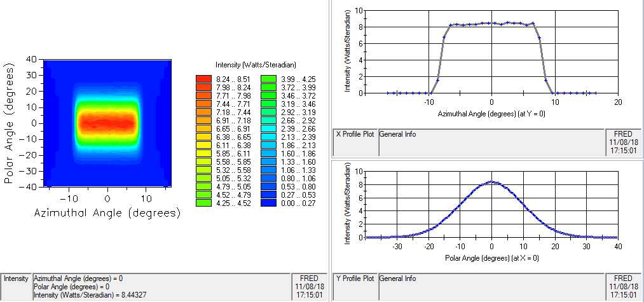Click the orange 6.91 .. 7.18 legend swatch
The height and width of the screenshot is (302, 644).
pyautogui.click(x=203, y=120)
